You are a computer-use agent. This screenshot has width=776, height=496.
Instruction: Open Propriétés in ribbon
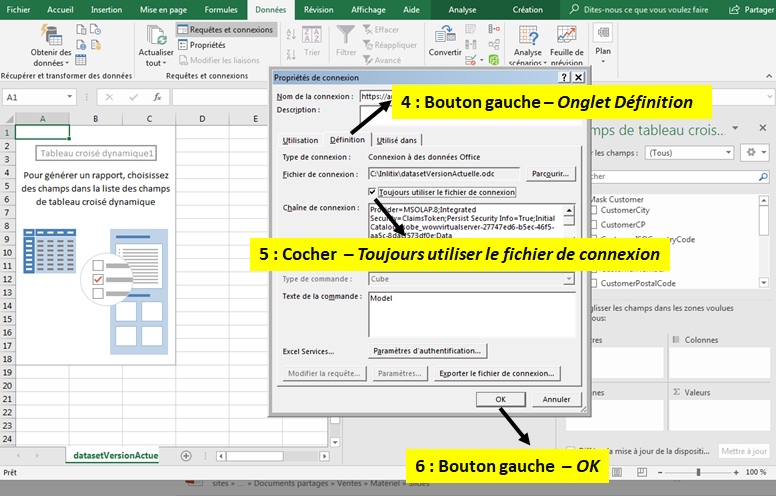pyautogui.click(x=202, y=45)
